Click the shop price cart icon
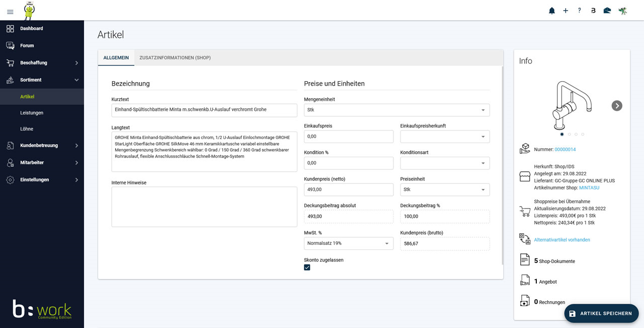 point(525,212)
